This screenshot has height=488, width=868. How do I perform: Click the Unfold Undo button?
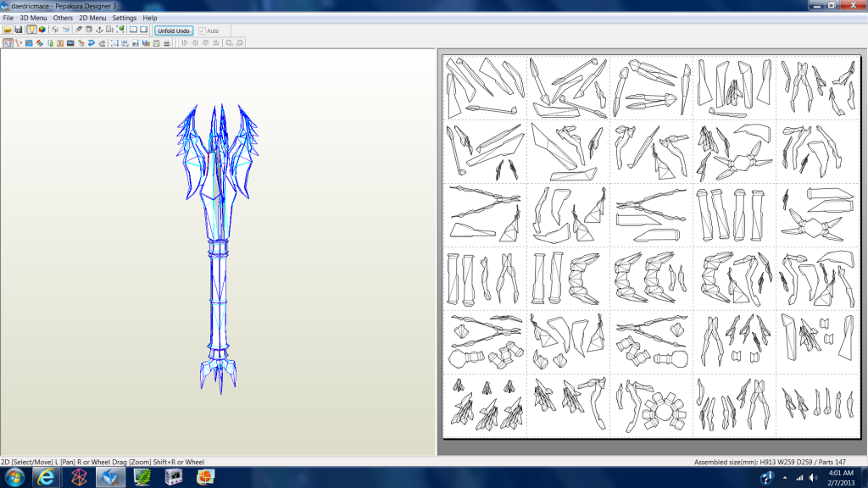tap(174, 30)
